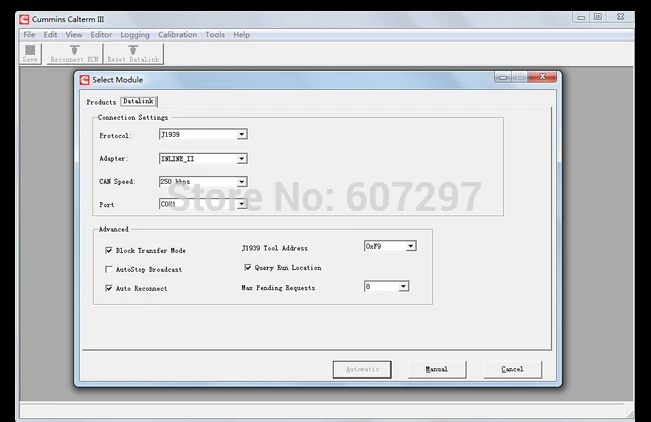
Task: Open the Calibration menu
Action: click(178, 35)
